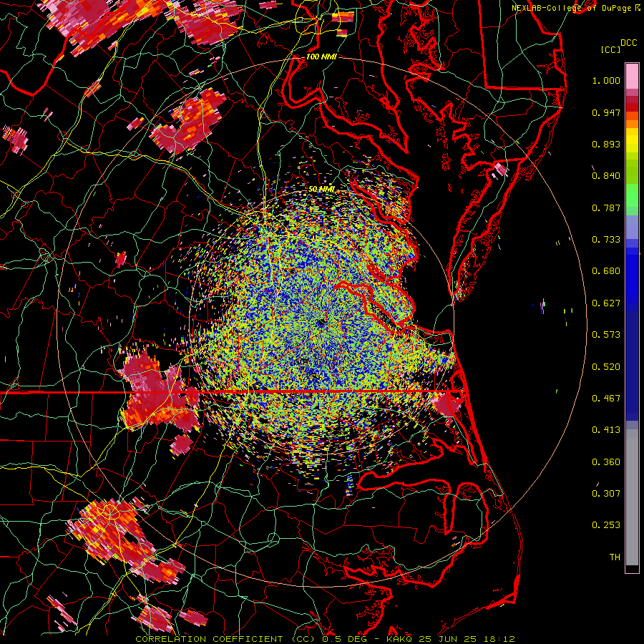This screenshot has height=644, width=644.
Task: Click the 0.893 scale value
Action: click(606, 144)
